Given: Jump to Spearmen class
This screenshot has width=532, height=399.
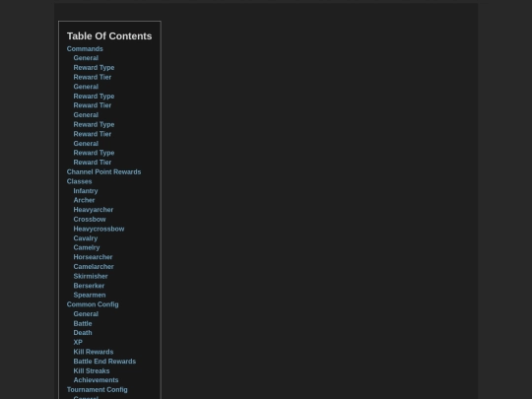Looking at the screenshot, I should 90,296.
